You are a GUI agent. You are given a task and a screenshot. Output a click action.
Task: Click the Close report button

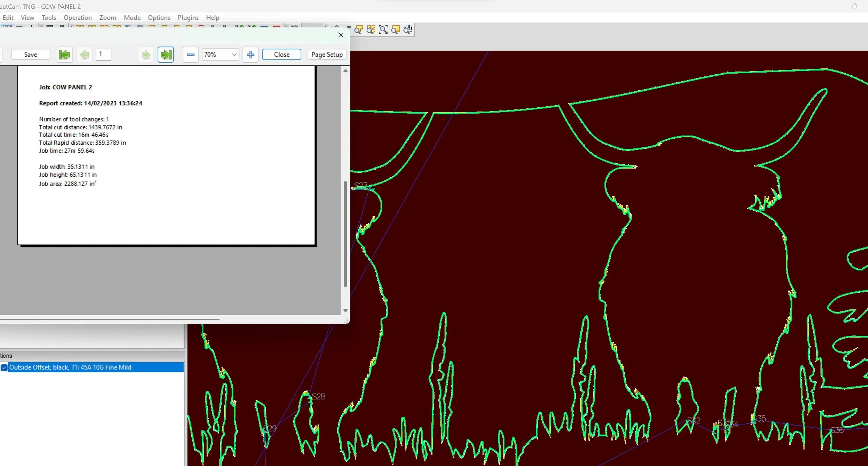pyautogui.click(x=282, y=54)
